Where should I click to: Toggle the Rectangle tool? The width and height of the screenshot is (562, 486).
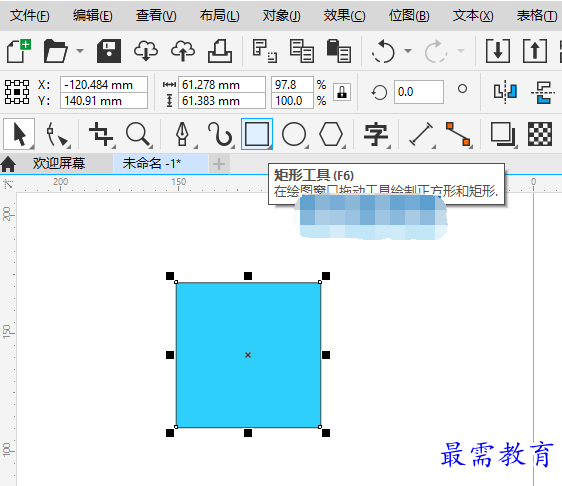coord(257,134)
